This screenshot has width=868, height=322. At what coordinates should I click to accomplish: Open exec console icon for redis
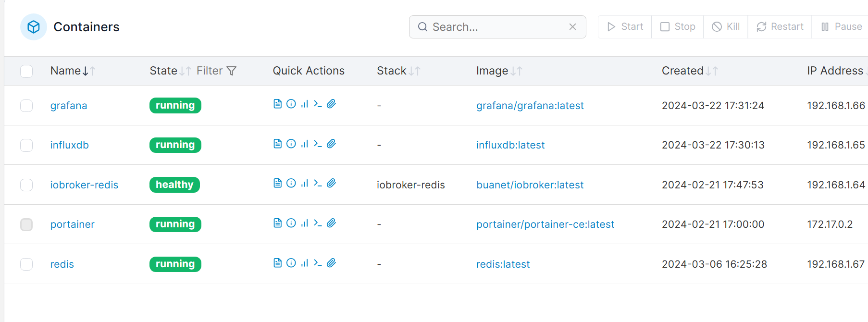318,263
